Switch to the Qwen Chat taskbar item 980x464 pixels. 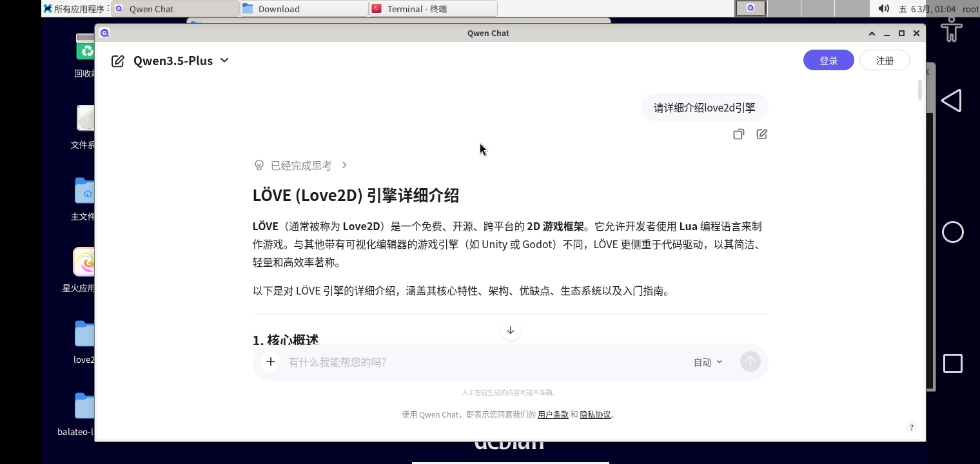175,8
